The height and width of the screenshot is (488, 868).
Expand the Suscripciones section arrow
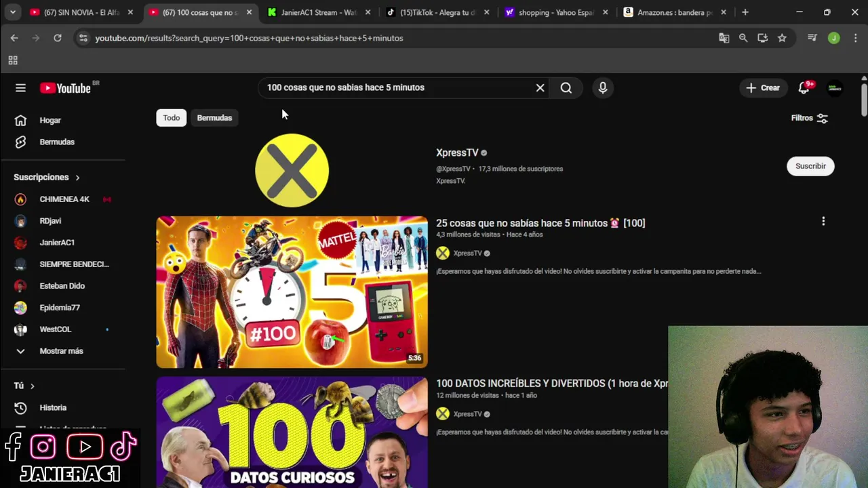(77, 178)
